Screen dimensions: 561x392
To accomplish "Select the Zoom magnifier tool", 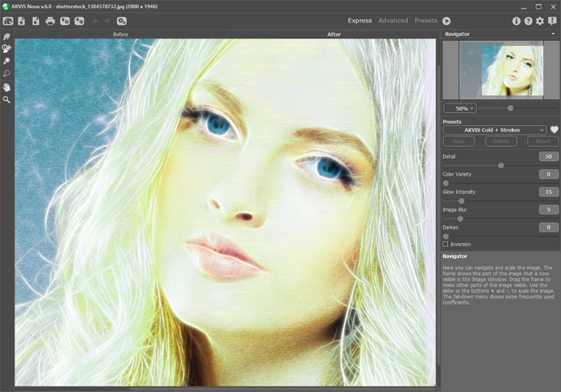I will pyautogui.click(x=6, y=99).
